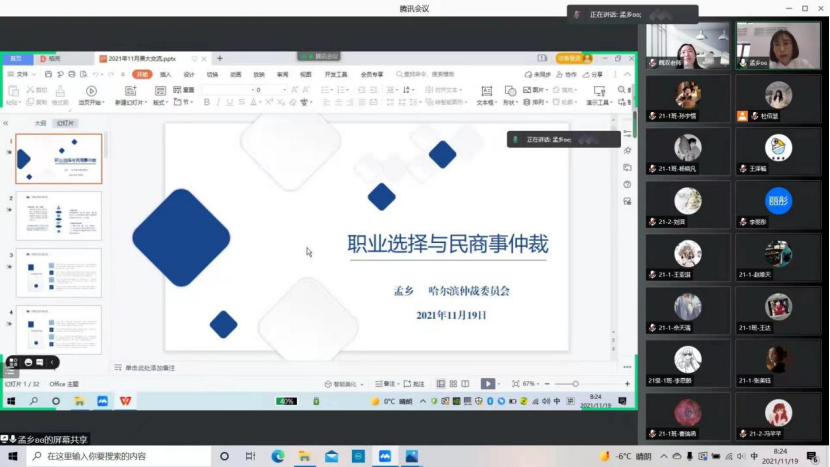
Task: Click the 形状 shapes tool
Action: click(510, 95)
